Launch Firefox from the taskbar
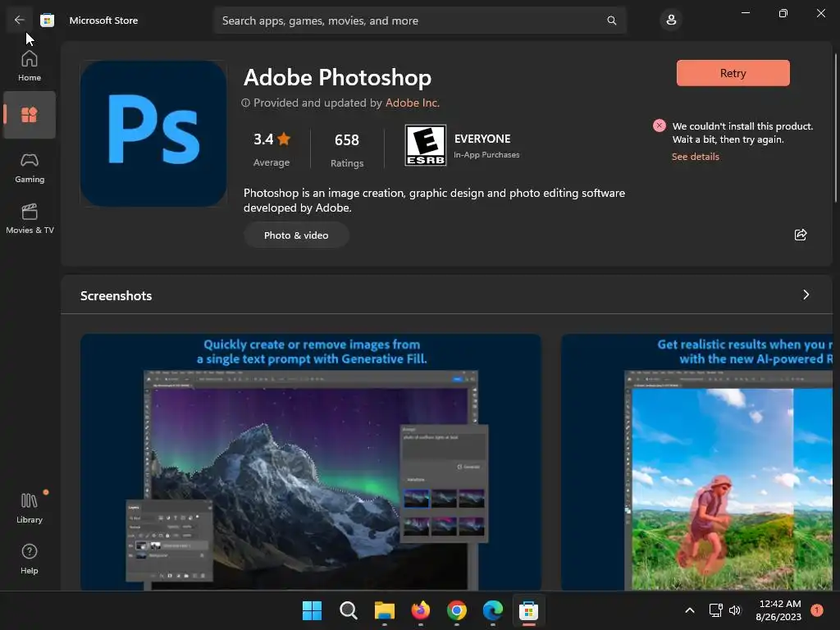The width and height of the screenshot is (840, 630). click(x=421, y=610)
